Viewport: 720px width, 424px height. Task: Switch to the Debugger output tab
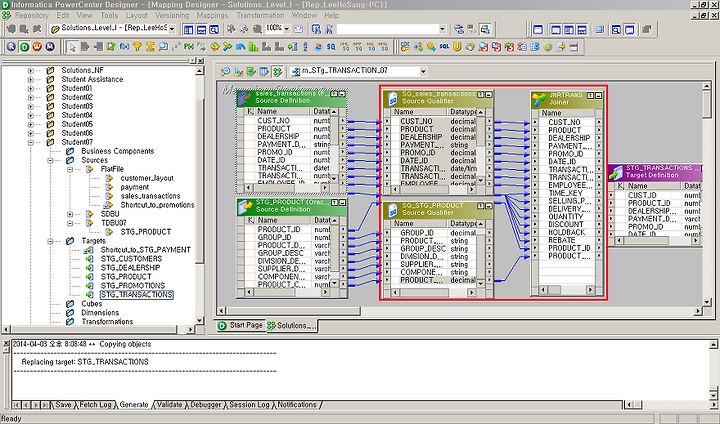[205, 405]
